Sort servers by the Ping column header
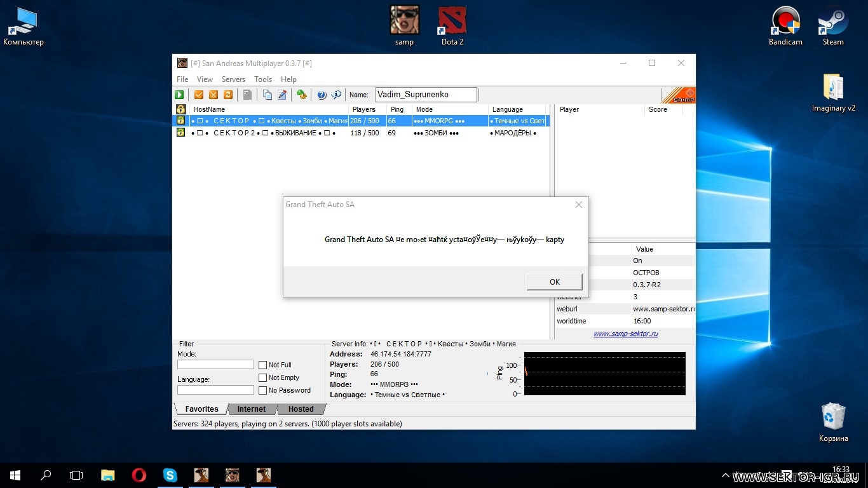 click(399, 109)
